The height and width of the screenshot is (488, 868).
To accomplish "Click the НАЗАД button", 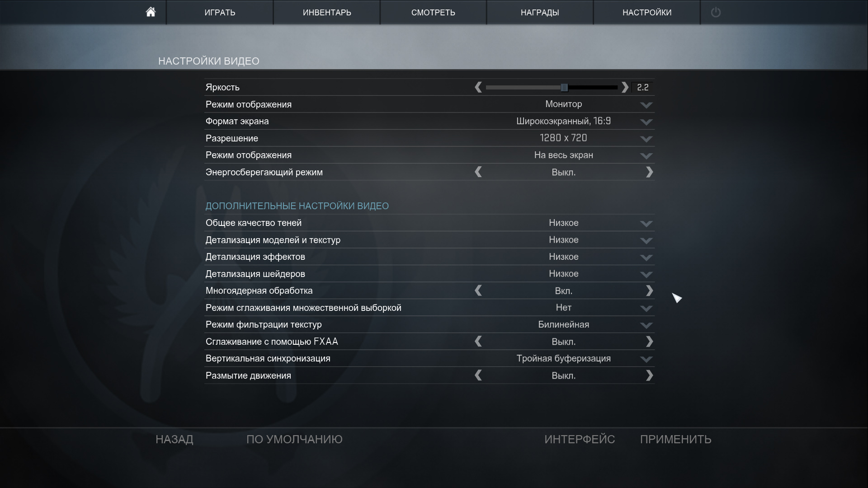I will tap(175, 439).
